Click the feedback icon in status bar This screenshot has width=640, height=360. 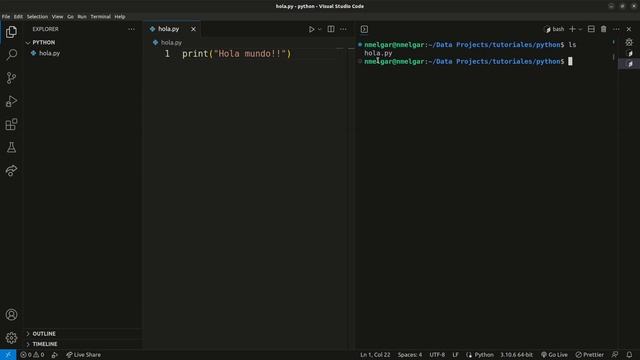(x=615, y=355)
